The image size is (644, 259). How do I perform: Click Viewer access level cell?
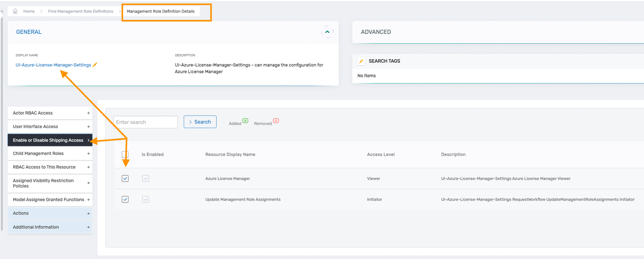[x=373, y=178]
